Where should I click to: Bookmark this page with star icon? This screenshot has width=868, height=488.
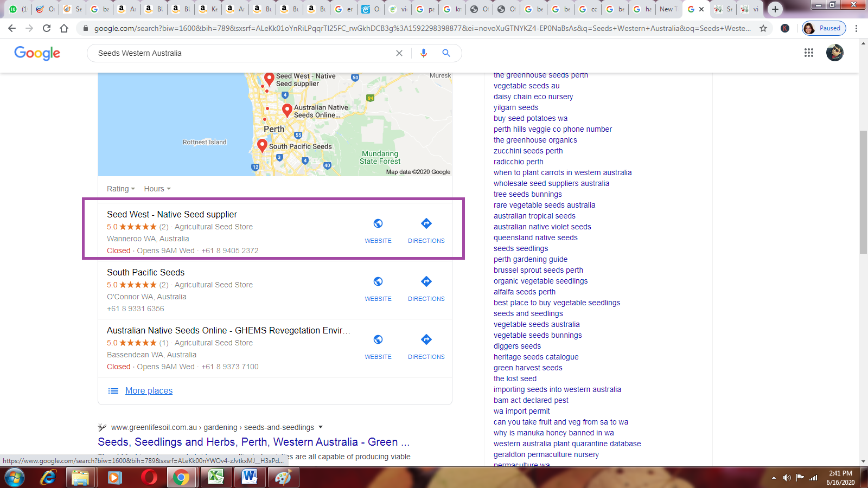763,28
